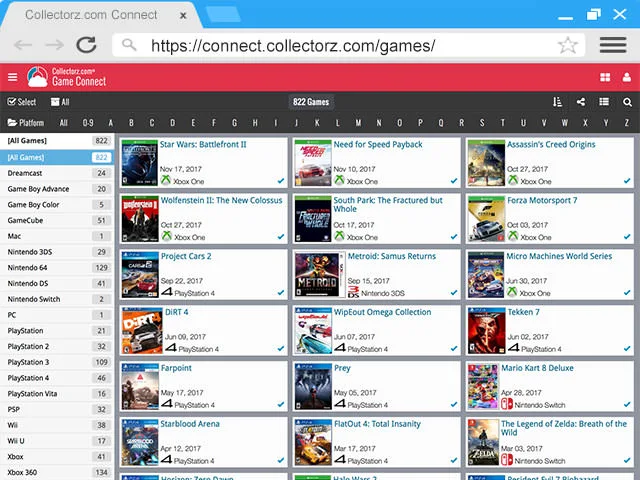Screen dimensions: 640x480
Task: Click 3DS icon on Metroid: Samus Returns card
Action: click(353, 291)
